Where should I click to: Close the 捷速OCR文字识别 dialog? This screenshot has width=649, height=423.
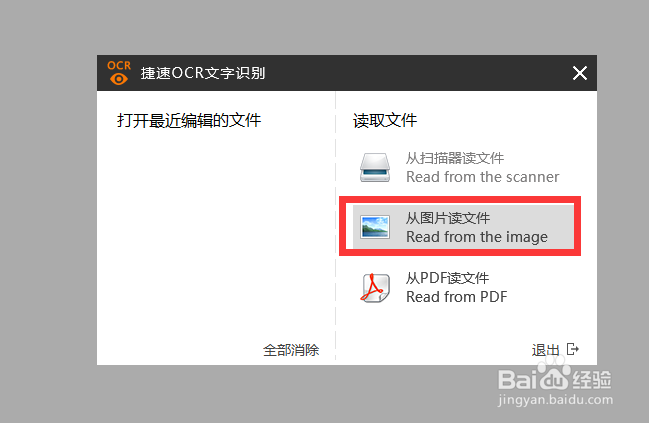pos(579,73)
